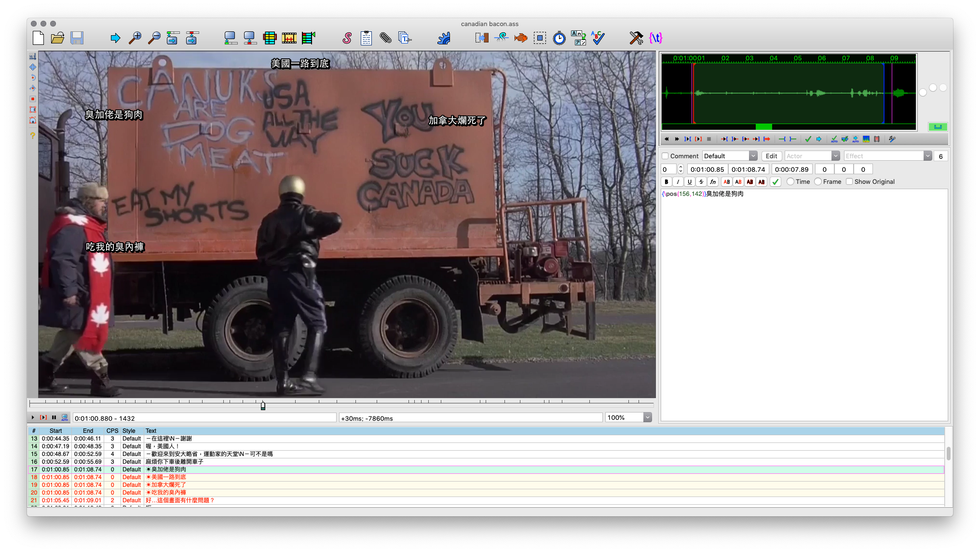The image size is (980, 552).
Task: Click the end time field 0:01:08.74
Action: (748, 169)
